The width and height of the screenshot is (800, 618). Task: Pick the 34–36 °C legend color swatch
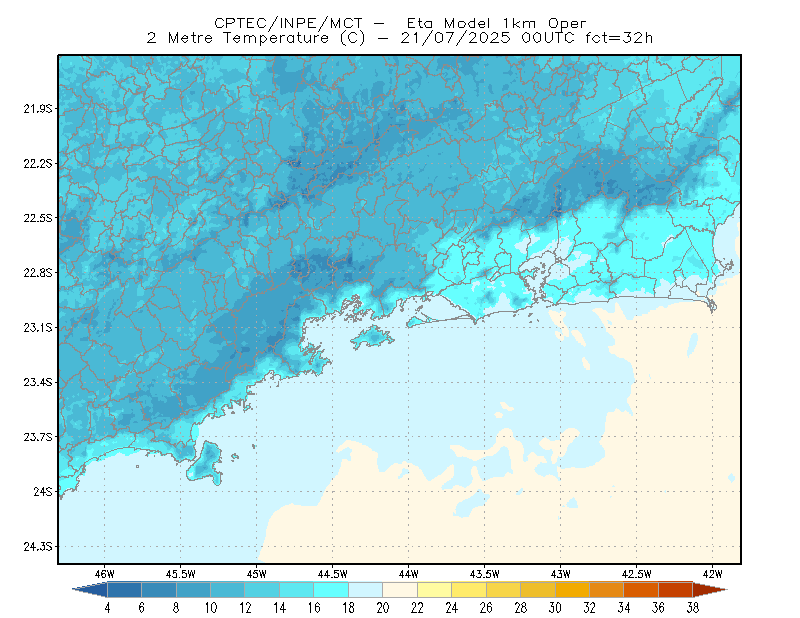(x=641, y=590)
